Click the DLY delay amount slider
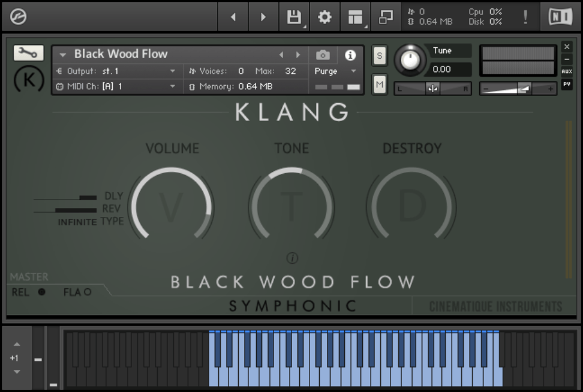 click(65, 198)
